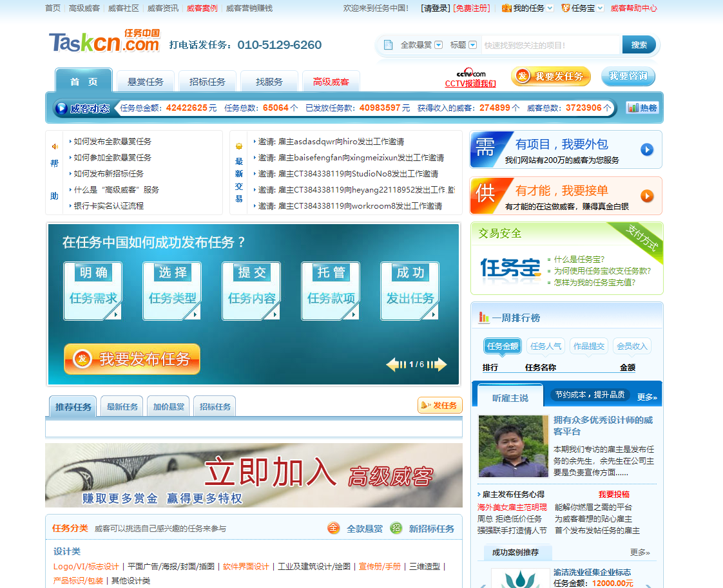Open link 什么是任务宝?

pyautogui.click(x=579, y=259)
